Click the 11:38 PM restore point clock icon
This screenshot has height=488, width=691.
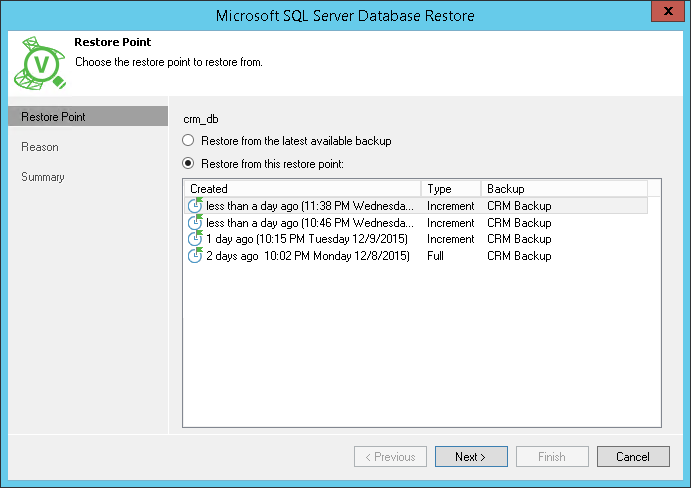pos(195,206)
